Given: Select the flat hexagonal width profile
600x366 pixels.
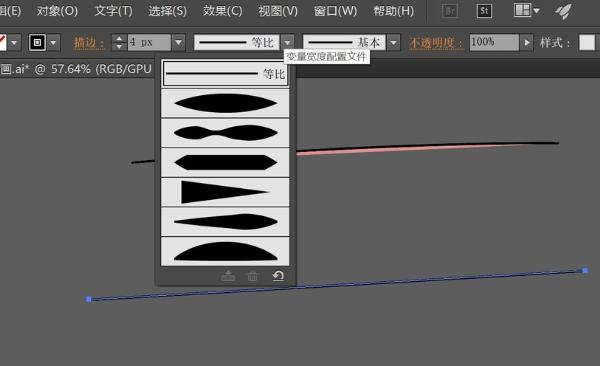Looking at the screenshot, I should coord(225,162).
